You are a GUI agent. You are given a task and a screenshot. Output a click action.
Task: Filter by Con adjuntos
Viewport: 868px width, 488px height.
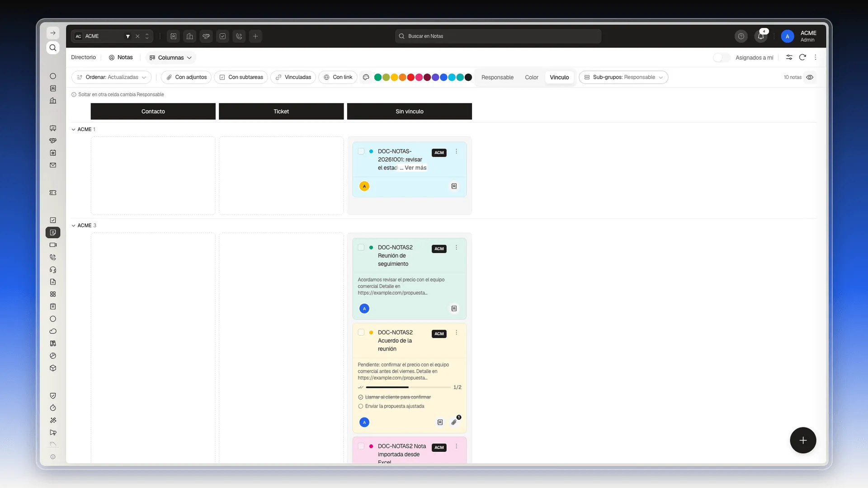186,77
